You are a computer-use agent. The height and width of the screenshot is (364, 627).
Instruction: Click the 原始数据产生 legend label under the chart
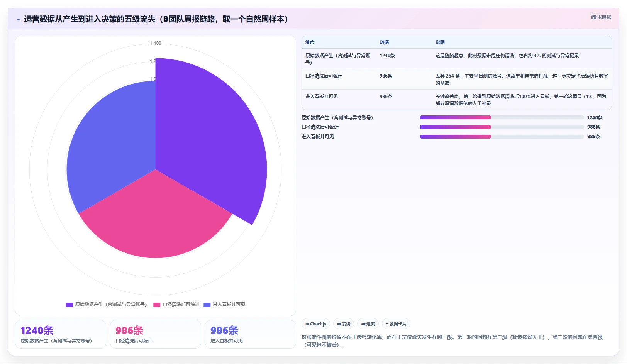111,305
